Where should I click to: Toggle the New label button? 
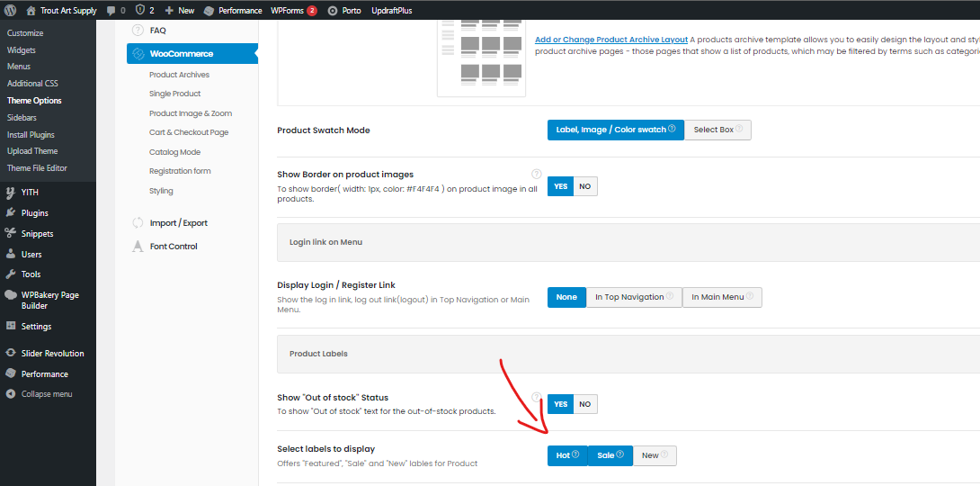(x=655, y=455)
